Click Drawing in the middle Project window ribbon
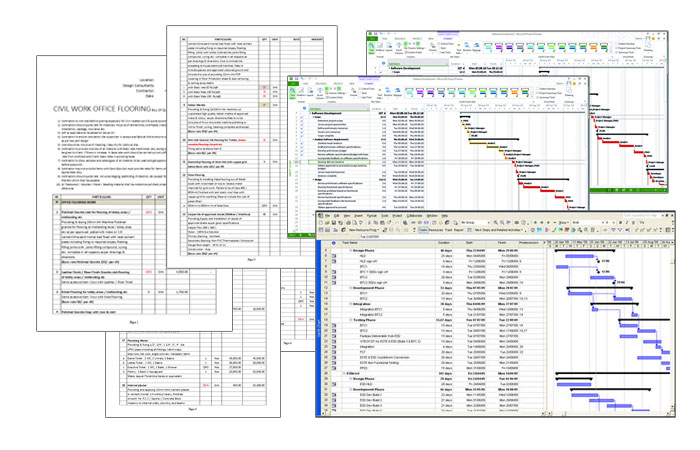700x450 pixels. click(569, 92)
